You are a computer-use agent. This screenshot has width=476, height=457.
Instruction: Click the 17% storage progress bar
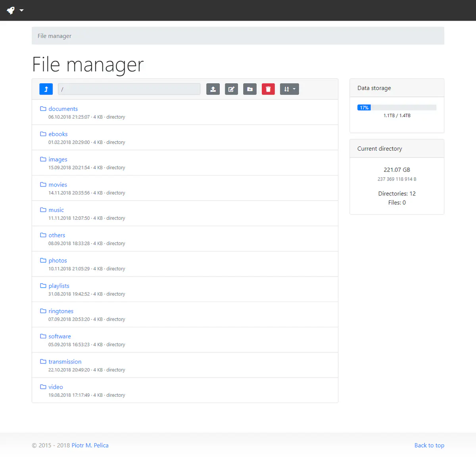point(397,108)
